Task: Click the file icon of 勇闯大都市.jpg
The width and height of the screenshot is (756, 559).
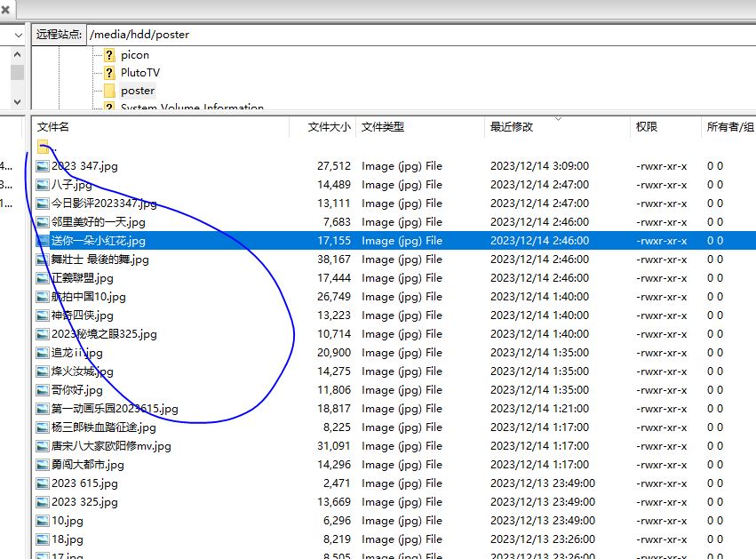Action: (x=43, y=465)
